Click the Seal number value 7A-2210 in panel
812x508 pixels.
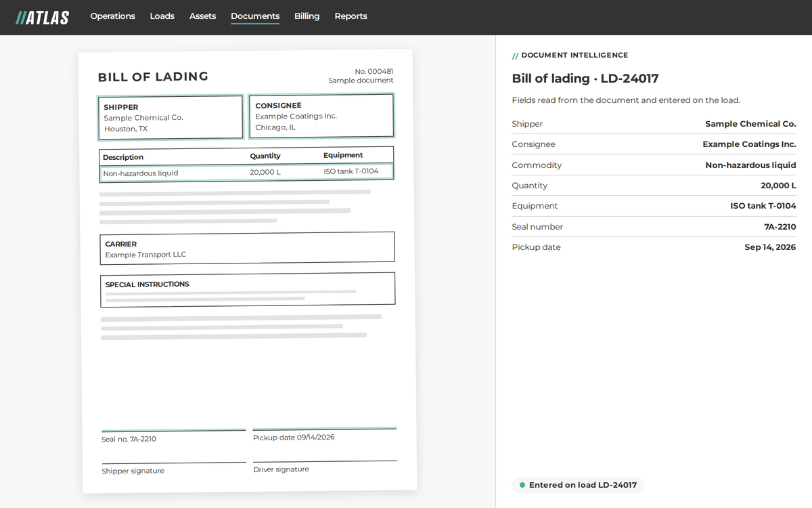click(x=780, y=227)
